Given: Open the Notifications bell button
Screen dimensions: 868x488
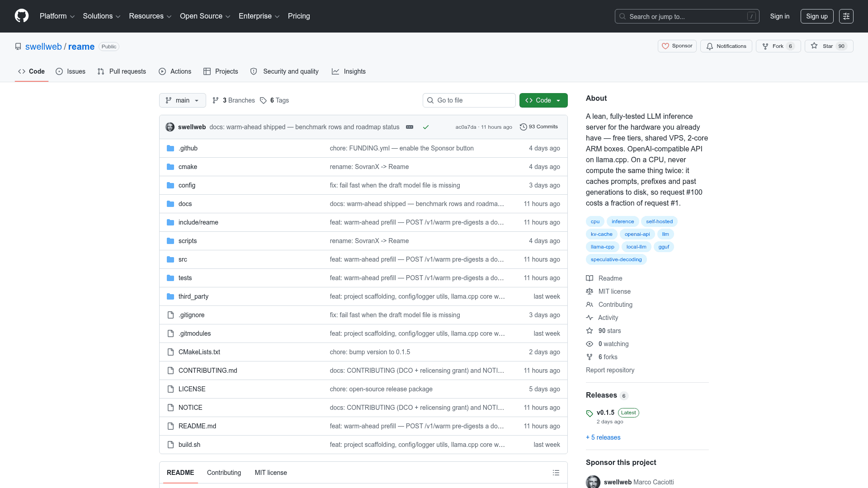Looking at the screenshot, I should click(x=726, y=46).
